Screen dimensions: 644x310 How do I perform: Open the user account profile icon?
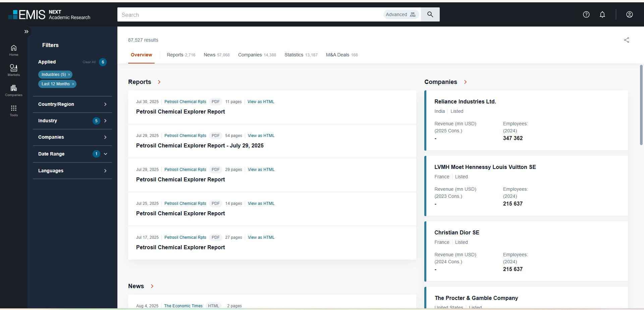coord(629,14)
